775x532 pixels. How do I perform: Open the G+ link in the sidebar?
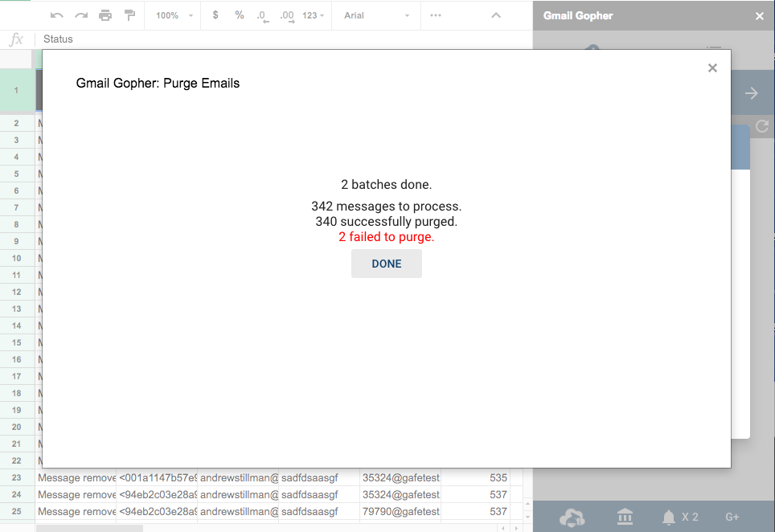point(732,517)
